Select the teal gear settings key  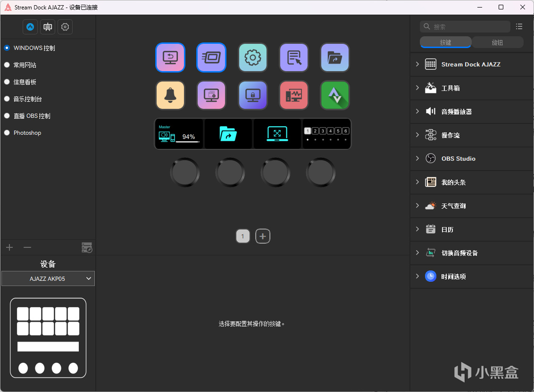coord(253,57)
